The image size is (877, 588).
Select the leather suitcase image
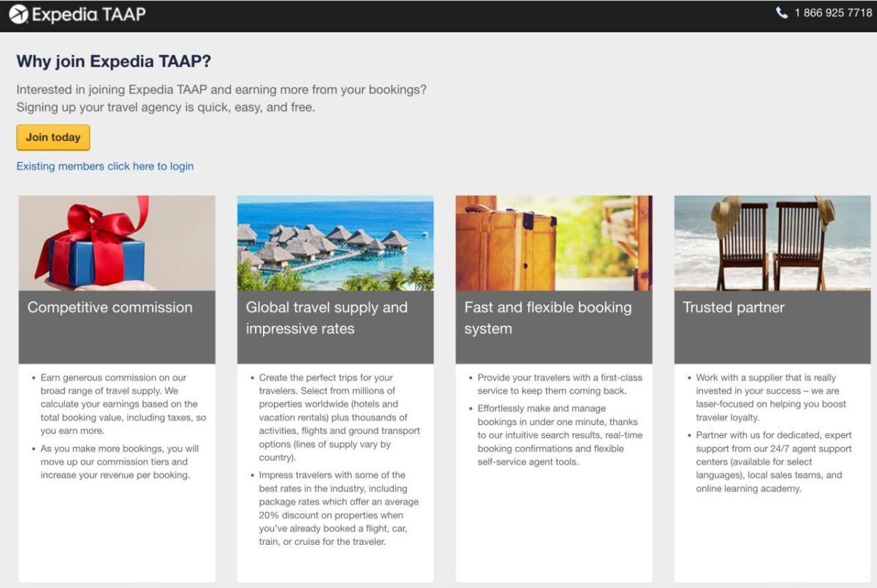[554, 243]
